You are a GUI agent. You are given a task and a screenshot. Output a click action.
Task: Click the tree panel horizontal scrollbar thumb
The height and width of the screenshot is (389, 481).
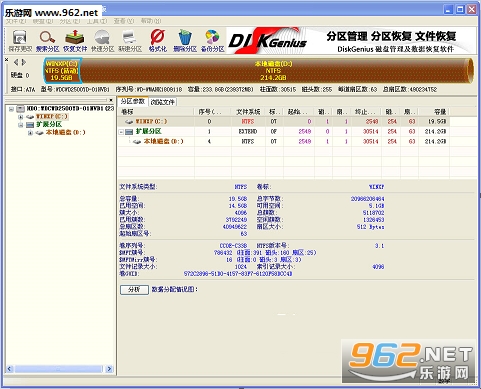(x=59, y=369)
